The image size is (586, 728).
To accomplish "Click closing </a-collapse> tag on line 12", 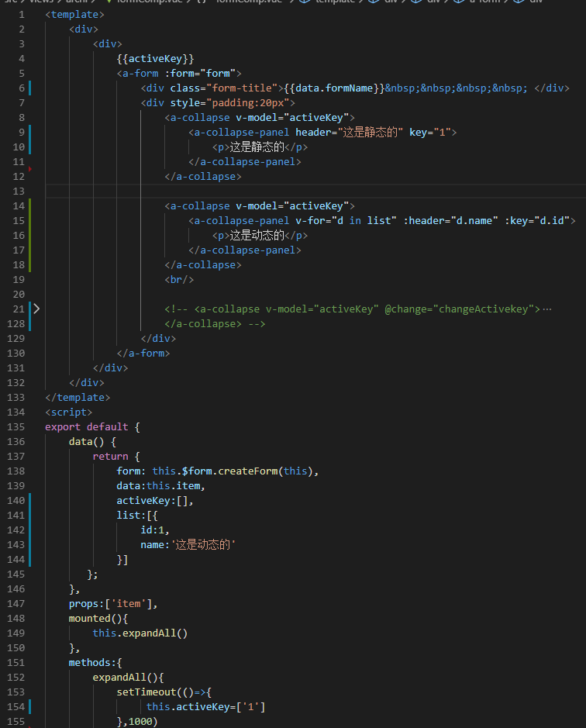I will point(203,177).
